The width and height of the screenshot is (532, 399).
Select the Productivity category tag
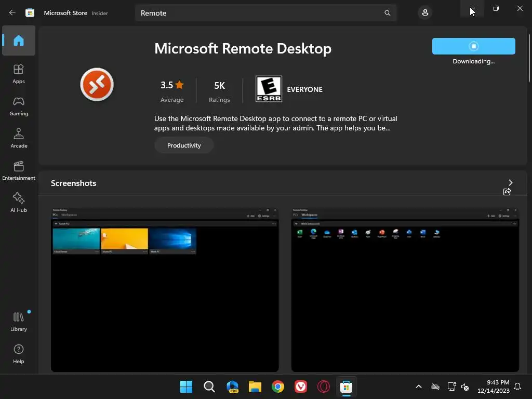coord(184,145)
